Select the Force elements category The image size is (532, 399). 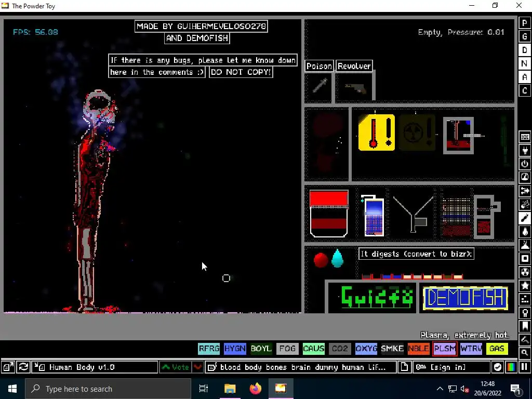click(525, 191)
